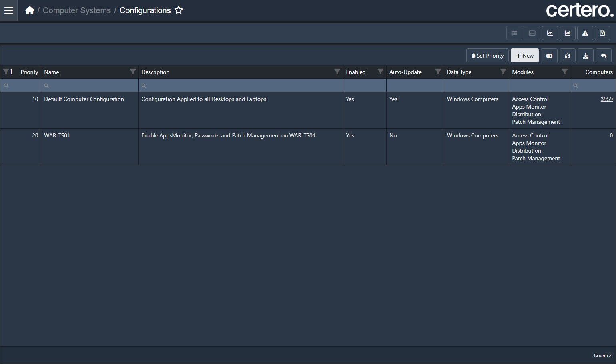The image size is (616, 364).
Task: Create a New configuration
Action: pos(525,56)
